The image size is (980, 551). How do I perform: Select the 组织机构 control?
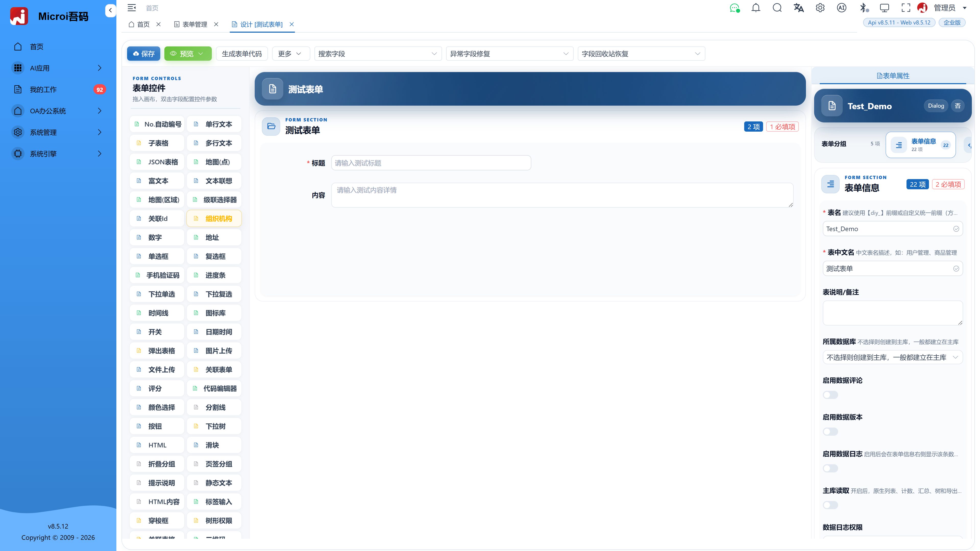pos(214,219)
